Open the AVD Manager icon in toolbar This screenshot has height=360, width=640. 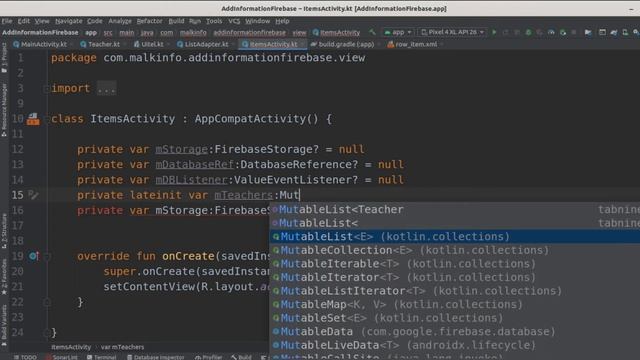point(625,32)
